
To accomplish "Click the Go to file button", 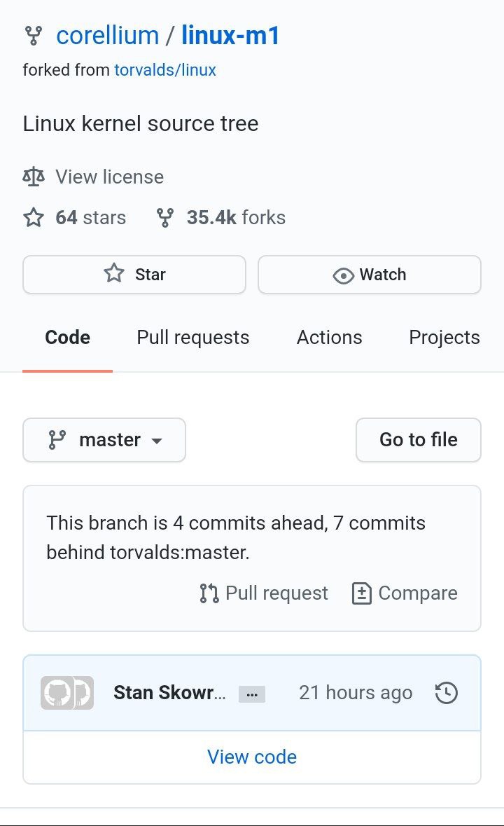I will (x=418, y=440).
